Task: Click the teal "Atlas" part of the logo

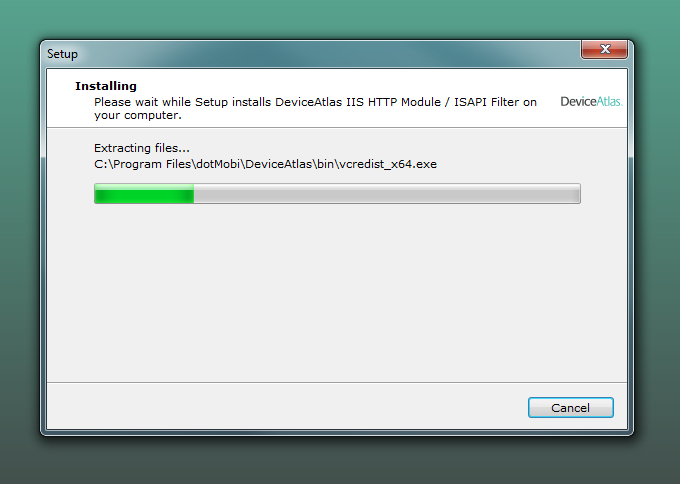Action: (609, 101)
